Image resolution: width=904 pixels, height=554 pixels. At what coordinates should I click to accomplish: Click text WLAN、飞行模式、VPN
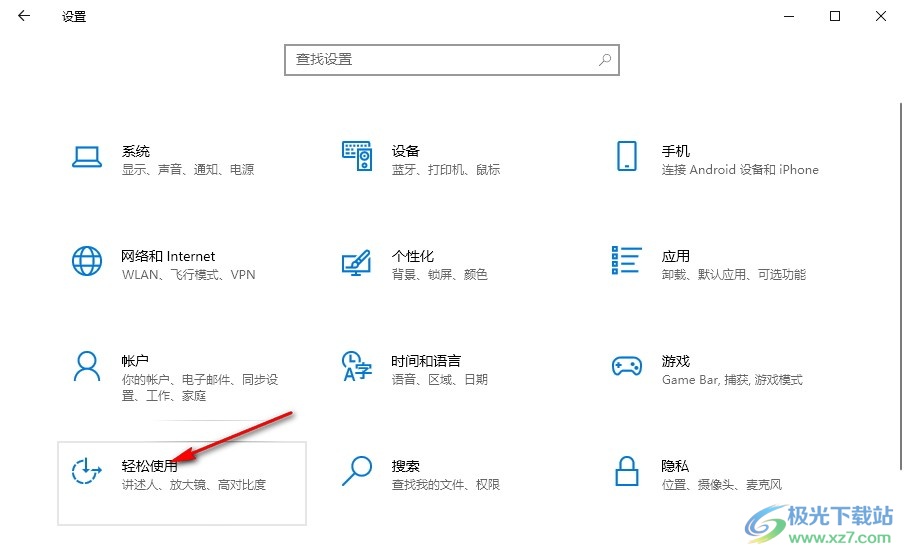(189, 274)
